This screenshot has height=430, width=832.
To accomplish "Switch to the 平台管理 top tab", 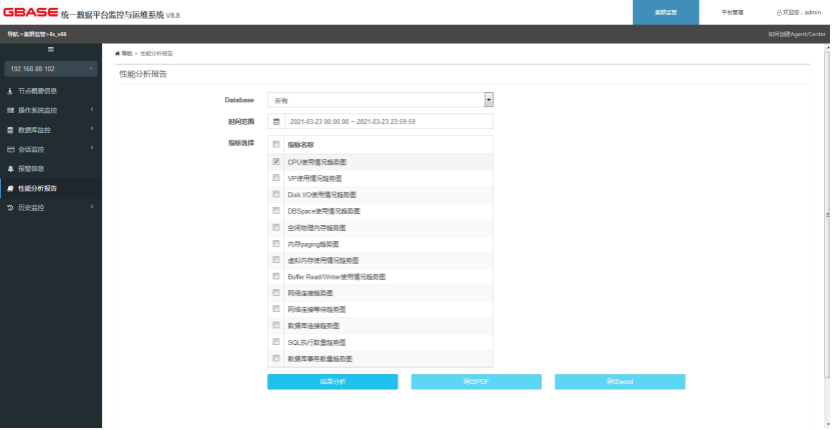I will pyautogui.click(x=732, y=12).
